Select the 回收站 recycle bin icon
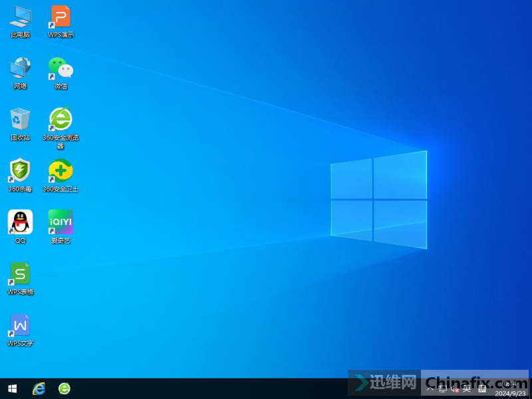Viewport: 532px width, 399px height. (x=21, y=124)
